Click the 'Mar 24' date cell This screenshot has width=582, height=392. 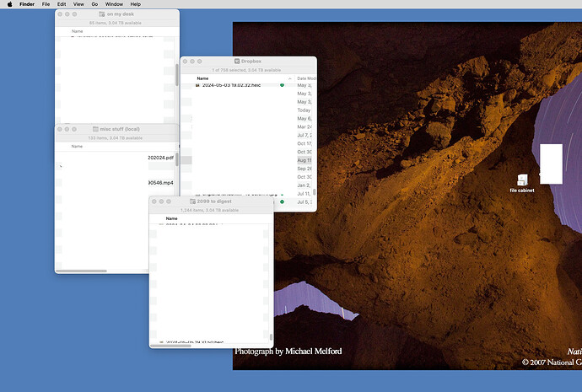(304, 126)
